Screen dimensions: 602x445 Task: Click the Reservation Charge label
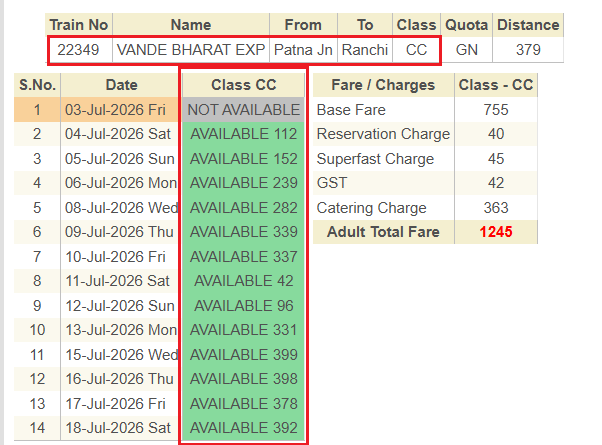pyautogui.click(x=383, y=134)
